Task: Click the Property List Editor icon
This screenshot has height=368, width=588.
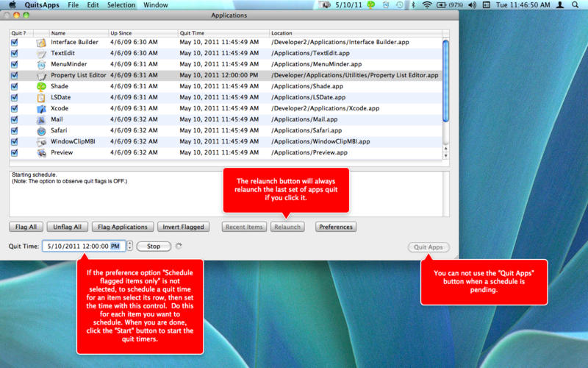Action: [x=41, y=76]
